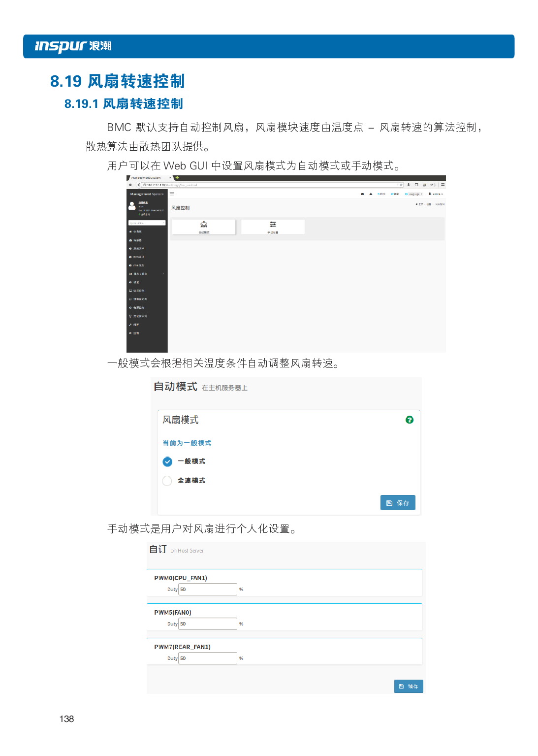The image size is (538, 756).
Task: Open the Quick Links dropdown
Action: [147, 223]
